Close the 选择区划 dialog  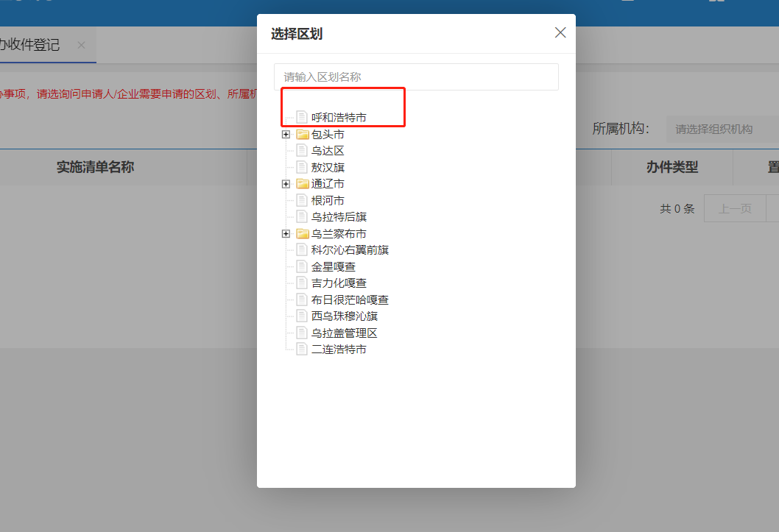pos(560,32)
